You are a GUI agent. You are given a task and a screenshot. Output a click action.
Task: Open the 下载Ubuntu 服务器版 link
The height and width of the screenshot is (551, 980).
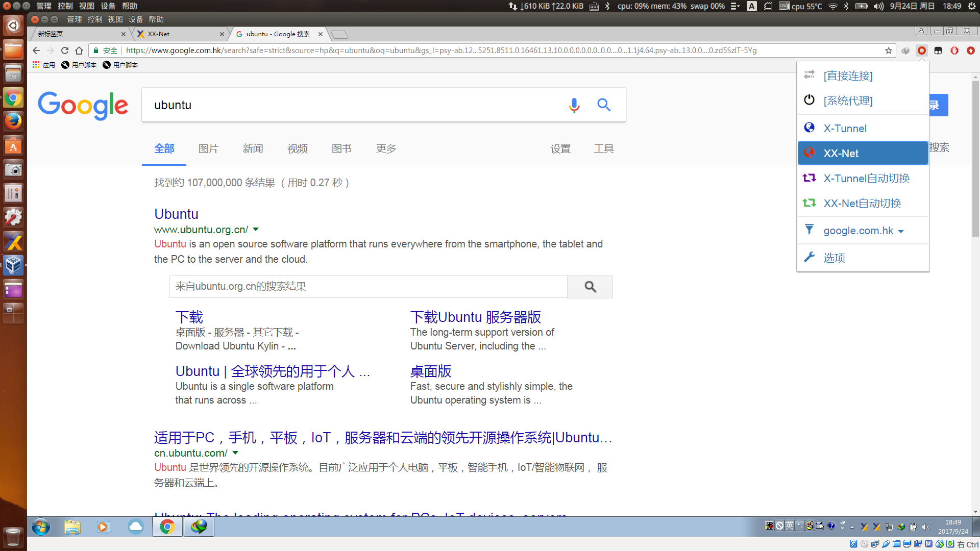tap(475, 317)
